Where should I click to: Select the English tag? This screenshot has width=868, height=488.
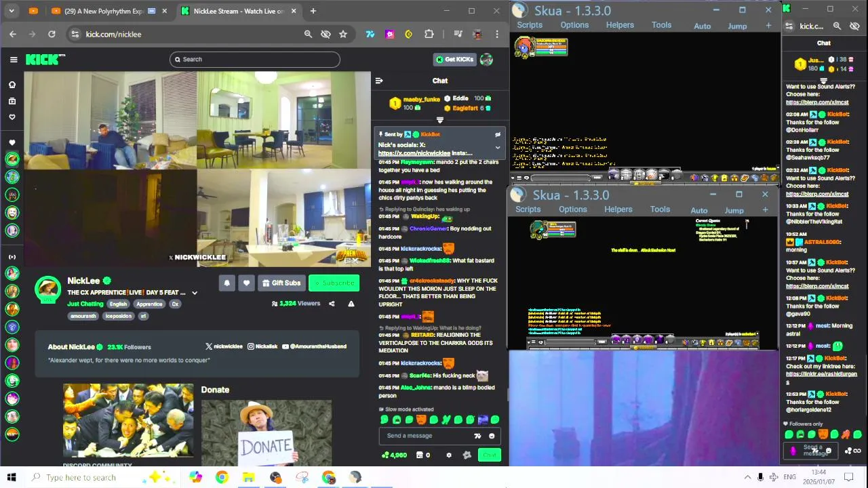(x=118, y=304)
